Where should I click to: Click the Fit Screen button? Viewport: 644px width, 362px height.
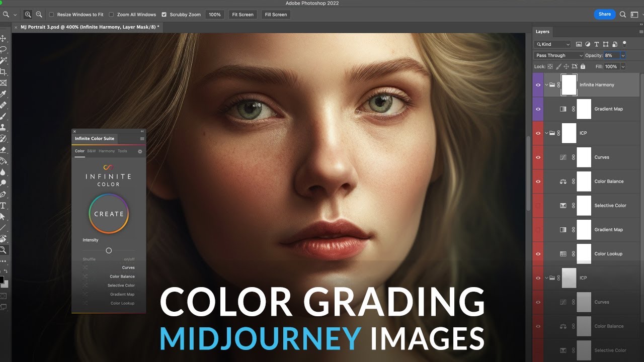[243, 15]
